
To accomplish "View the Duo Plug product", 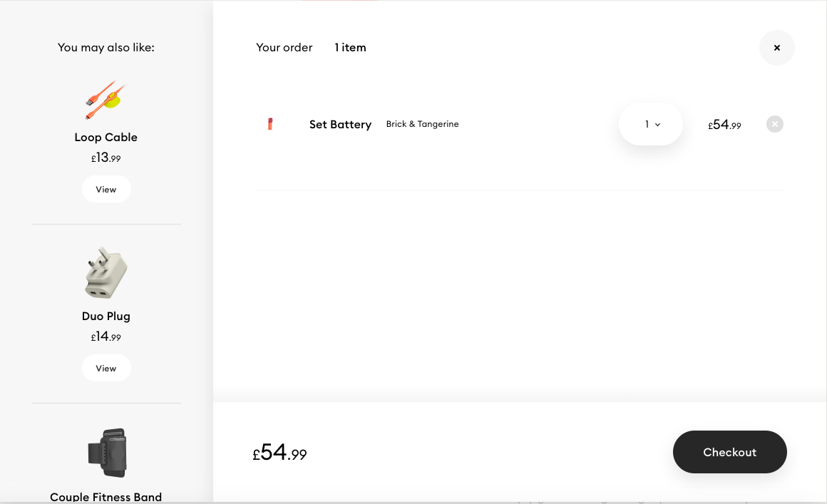I will point(106,368).
